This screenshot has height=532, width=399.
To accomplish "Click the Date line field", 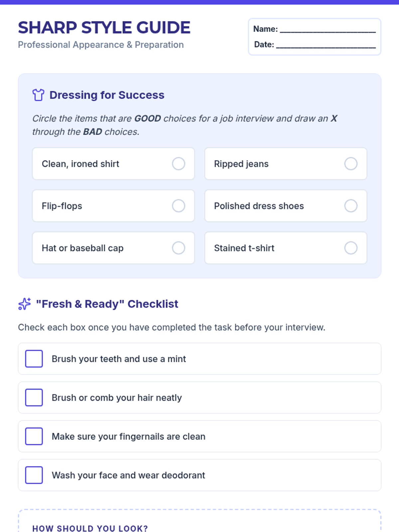I will point(326,45).
